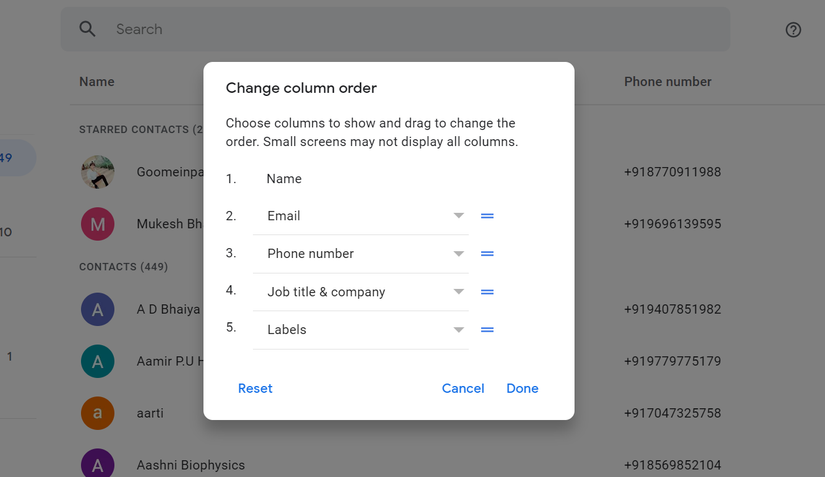Select the aarti contact name
This screenshot has height=477, width=825.
pyautogui.click(x=150, y=413)
